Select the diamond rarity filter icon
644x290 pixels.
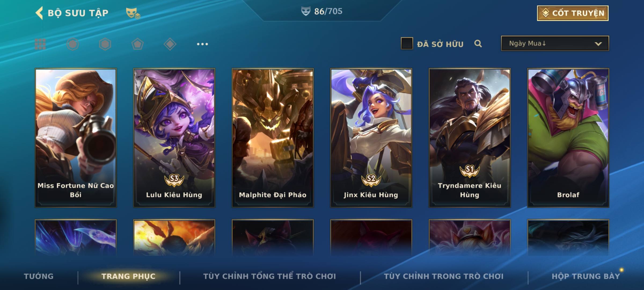tap(170, 44)
